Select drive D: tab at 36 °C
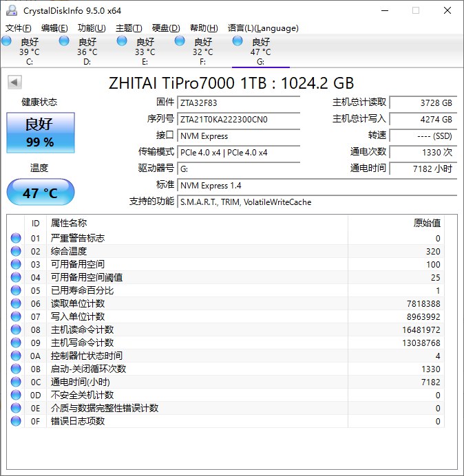Viewport: 464px width, 476px height. click(x=87, y=51)
